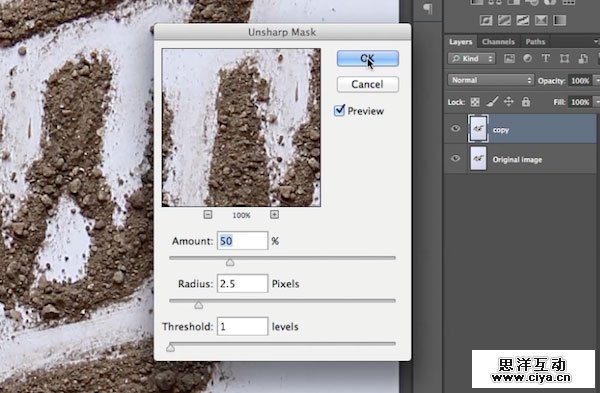The image size is (600, 393).
Task: Click inside the Unsharp Mask preview image
Action: pos(241,127)
